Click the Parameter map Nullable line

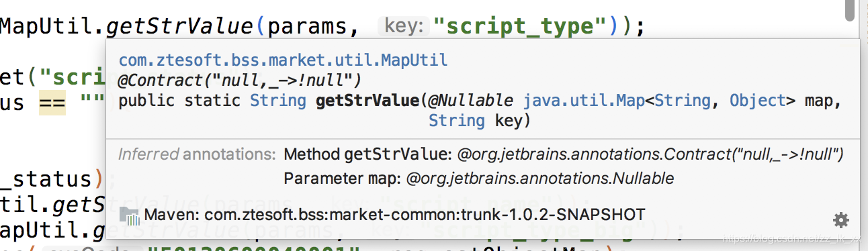tap(479, 179)
